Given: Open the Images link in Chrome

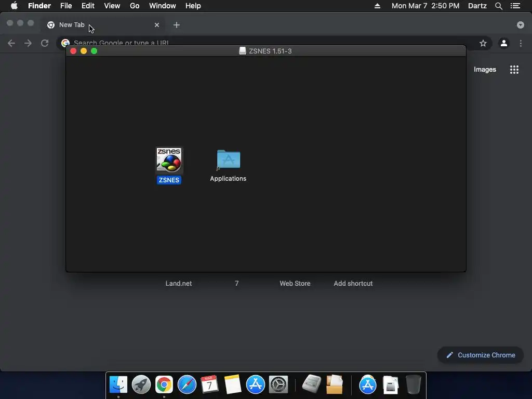Looking at the screenshot, I should pos(485,69).
